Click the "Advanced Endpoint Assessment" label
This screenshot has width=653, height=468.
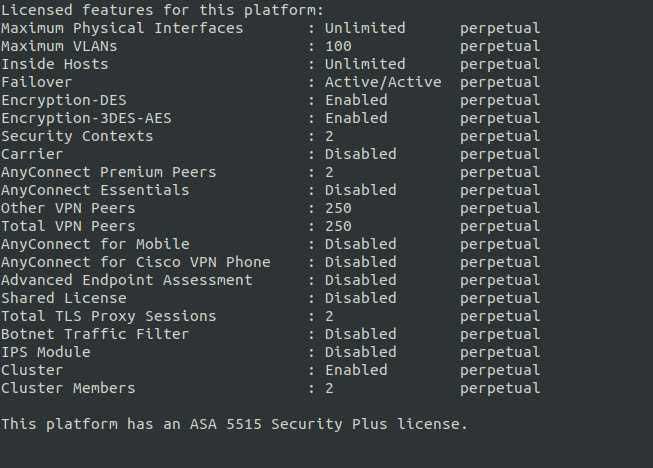[x=127, y=280]
